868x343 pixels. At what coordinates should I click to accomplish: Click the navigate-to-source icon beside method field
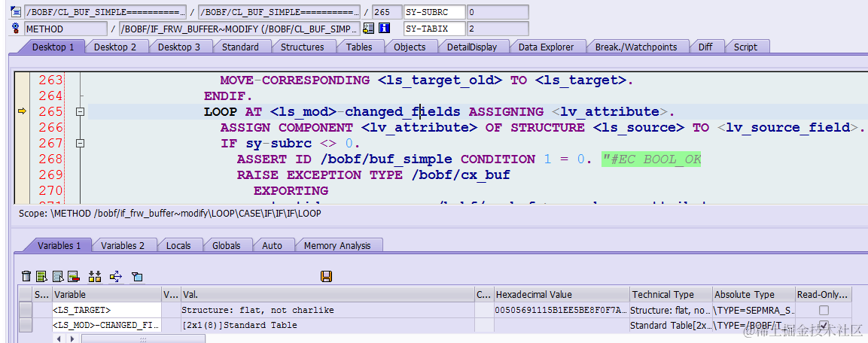pos(369,29)
